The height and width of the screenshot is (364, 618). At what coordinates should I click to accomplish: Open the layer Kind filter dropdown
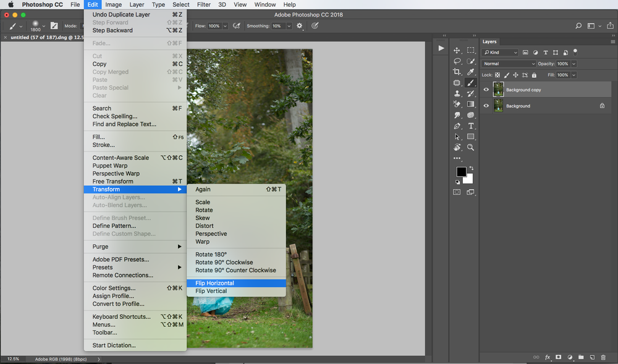(x=500, y=53)
